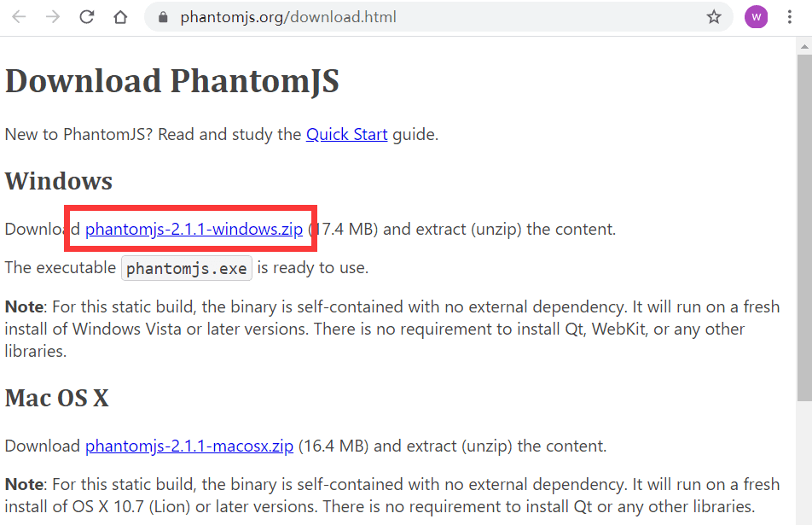
Task: Focus the phantomjs.org/download.html address bar
Action: tap(288, 17)
